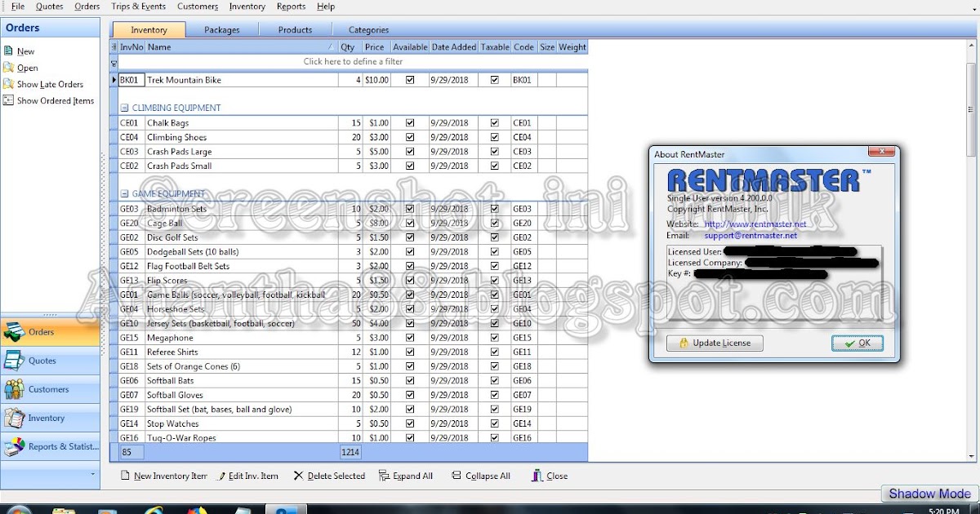
Task: Switch to the Categories tab
Action: point(368,30)
